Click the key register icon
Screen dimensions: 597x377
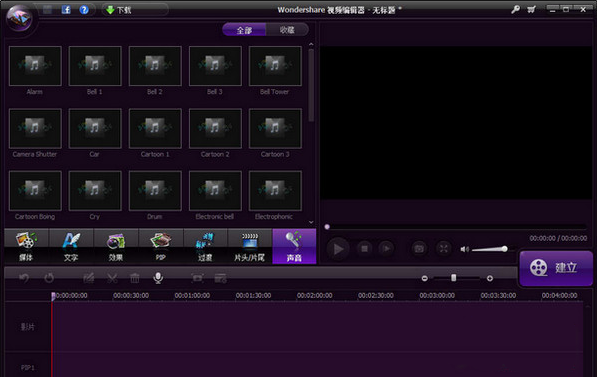point(515,9)
